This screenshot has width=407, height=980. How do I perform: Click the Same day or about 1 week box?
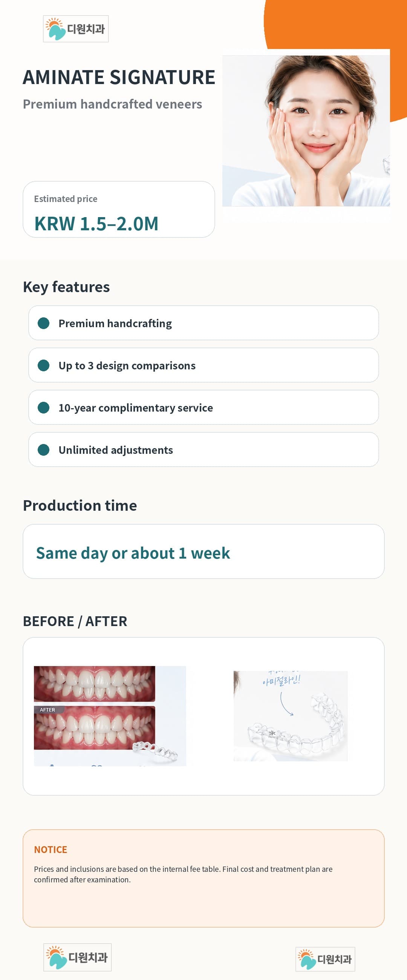click(x=203, y=552)
